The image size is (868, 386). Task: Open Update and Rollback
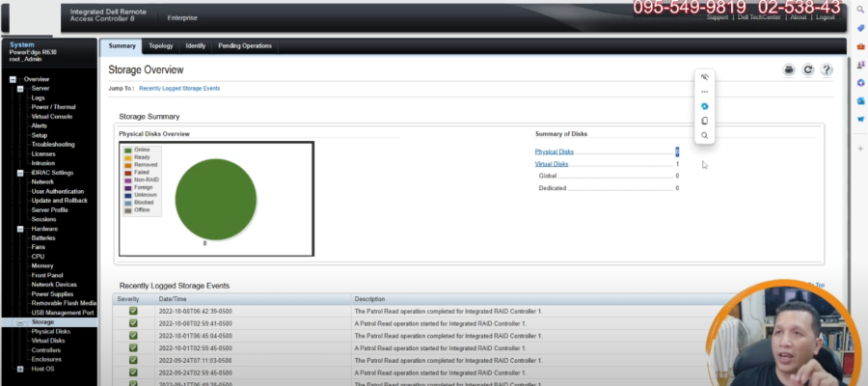tap(59, 201)
